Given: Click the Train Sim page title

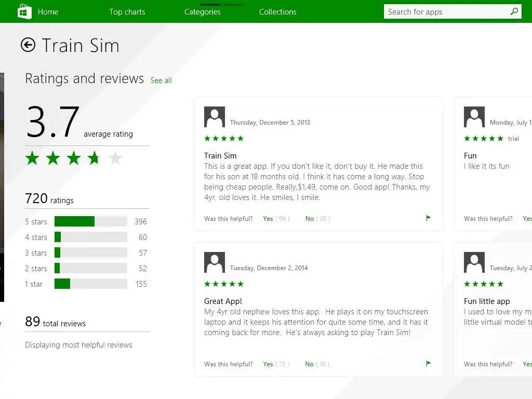Looking at the screenshot, I should (81, 46).
